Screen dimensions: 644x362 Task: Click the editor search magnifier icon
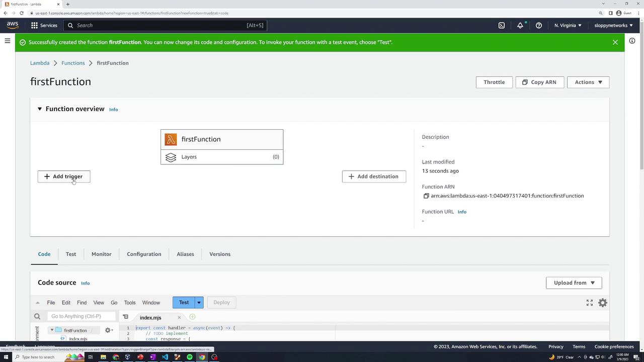(x=37, y=316)
